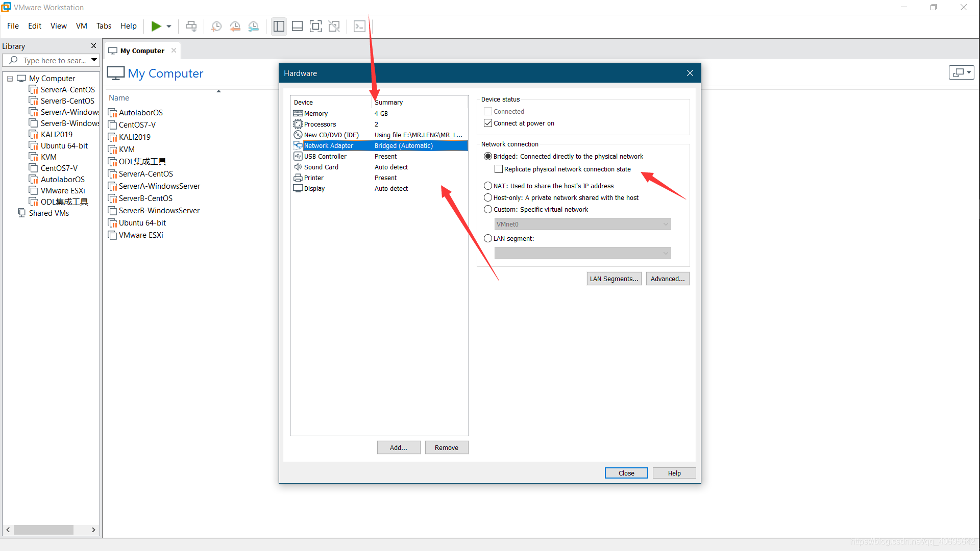Type in the library search field
This screenshot has height=551, width=980.
pyautogui.click(x=54, y=60)
